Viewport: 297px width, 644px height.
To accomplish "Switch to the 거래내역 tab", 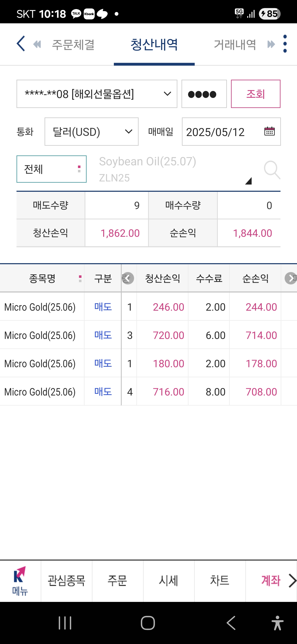I will point(235,45).
